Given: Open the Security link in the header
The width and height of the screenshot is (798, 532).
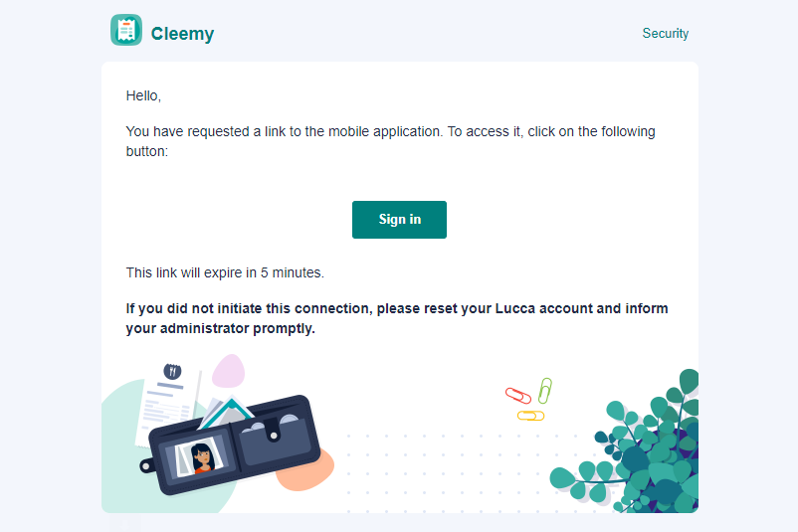Looking at the screenshot, I should coord(666,33).
